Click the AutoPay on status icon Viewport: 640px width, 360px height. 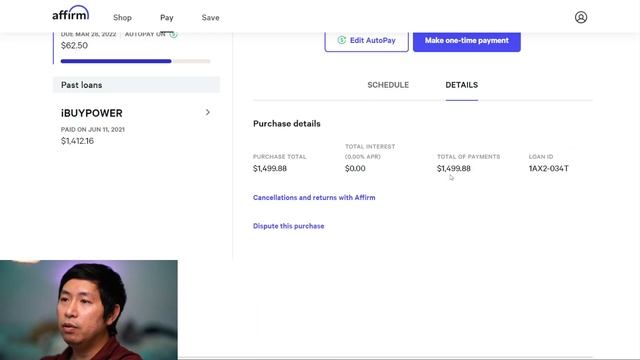[x=173, y=35]
